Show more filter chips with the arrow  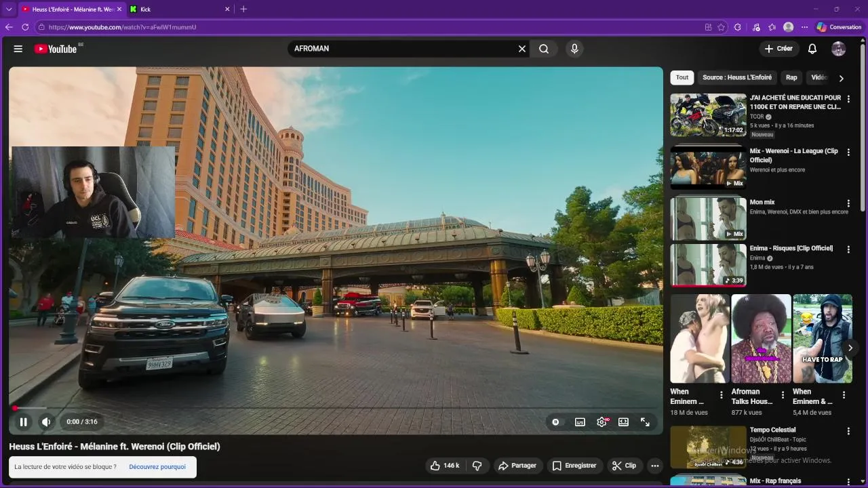click(842, 78)
